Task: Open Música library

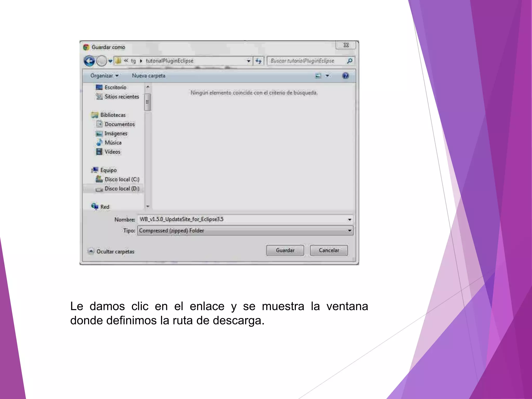Action: 113,143
